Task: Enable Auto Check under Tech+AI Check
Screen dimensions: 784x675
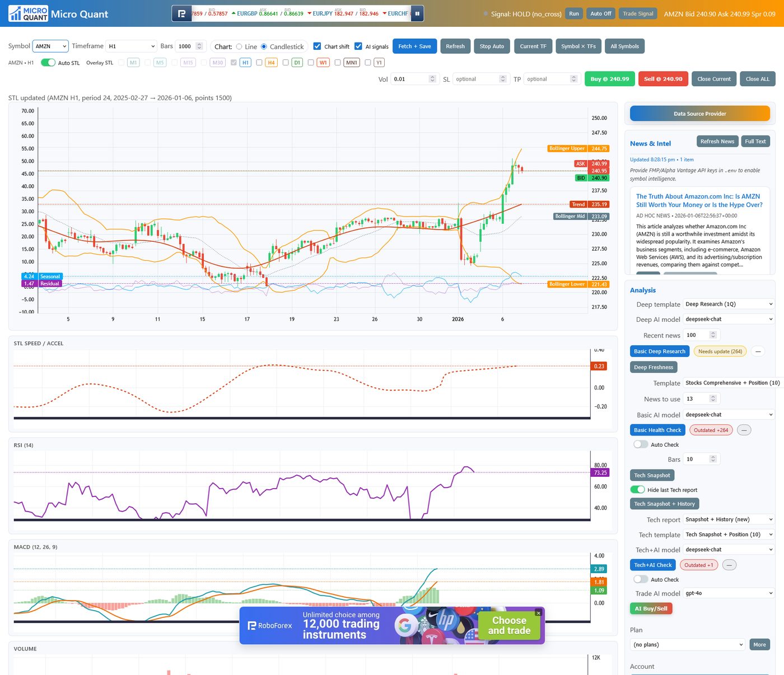Action: [x=641, y=579]
